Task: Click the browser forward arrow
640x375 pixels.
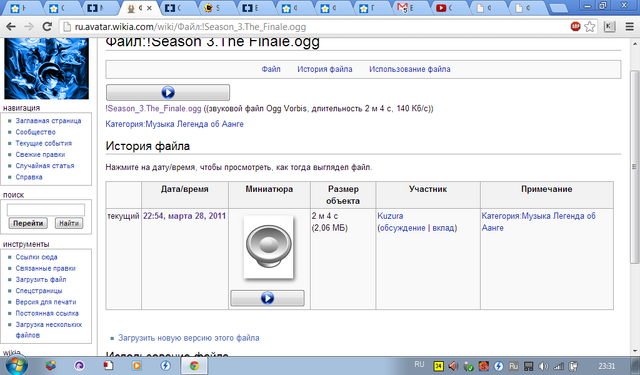Action: (29, 27)
